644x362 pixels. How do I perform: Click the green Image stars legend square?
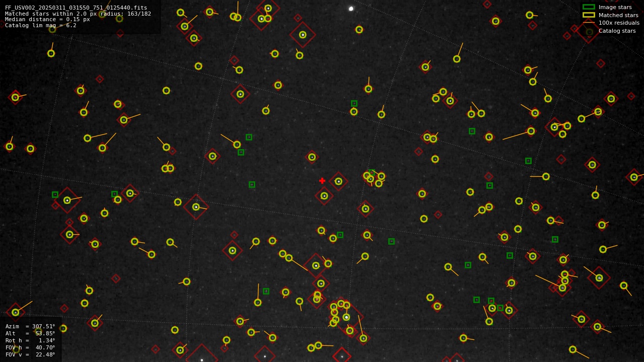(589, 7)
